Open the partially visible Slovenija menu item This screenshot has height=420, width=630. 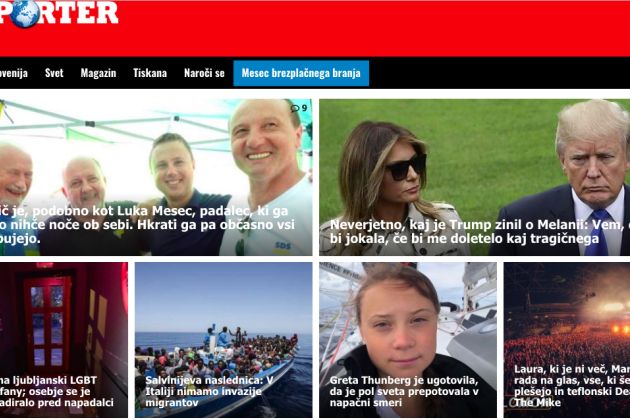pyautogui.click(x=14, y=73)
